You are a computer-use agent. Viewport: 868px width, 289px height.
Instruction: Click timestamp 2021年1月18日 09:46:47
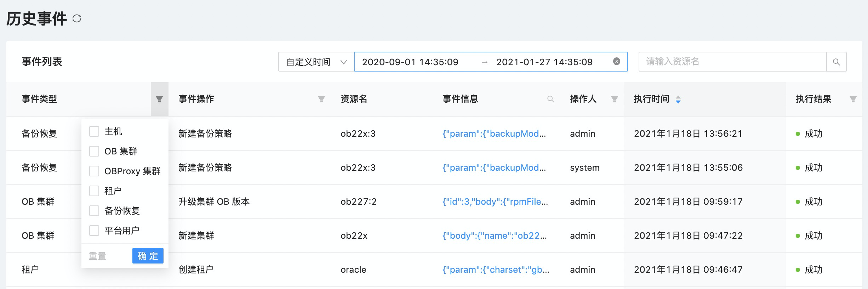click(x=688, y=270)
